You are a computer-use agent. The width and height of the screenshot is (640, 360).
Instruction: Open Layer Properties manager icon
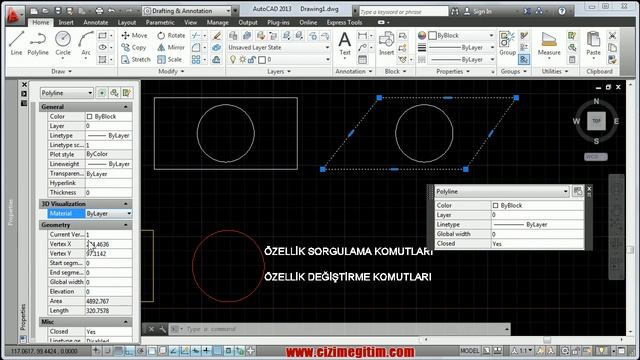tap(233, 36)
